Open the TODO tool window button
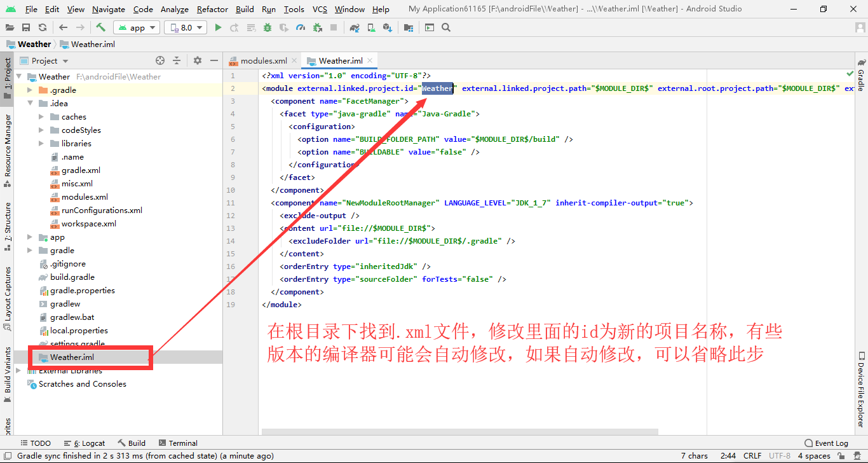 pyautogui.click(x=36, y=443)
